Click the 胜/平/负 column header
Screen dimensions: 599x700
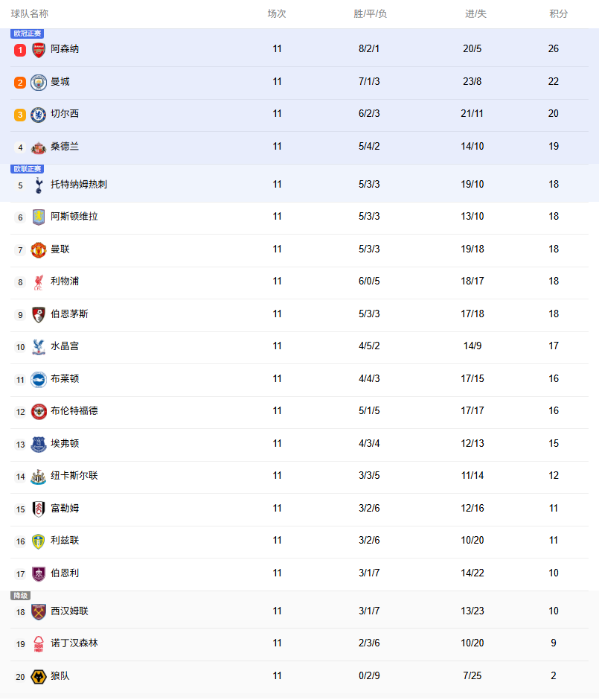tap(370, 14)
